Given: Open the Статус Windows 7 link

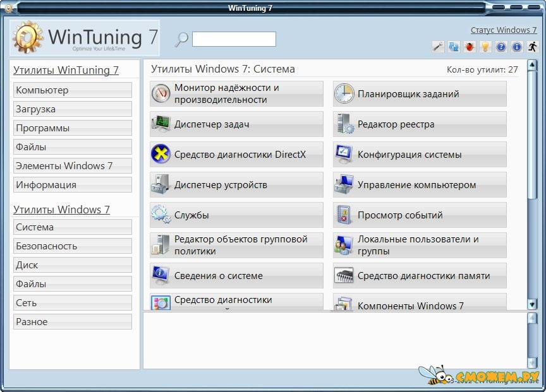Looking at the screenshot, I should (x=504, y=30).
